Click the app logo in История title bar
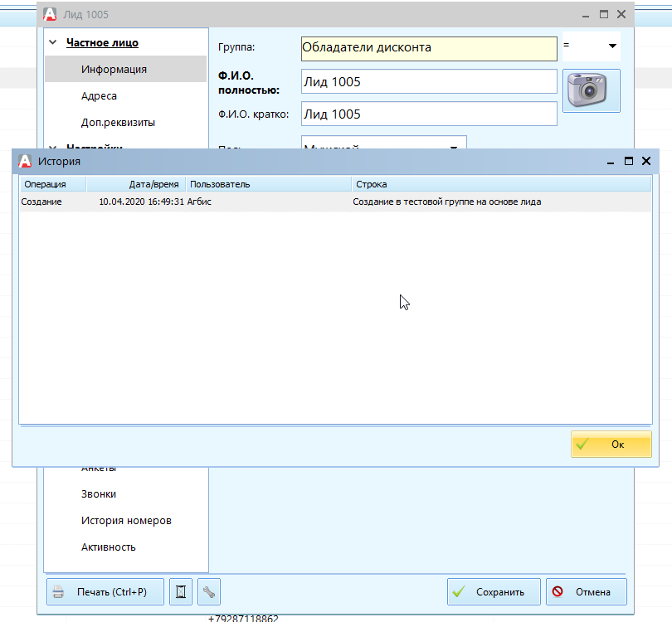Image resolution: width=672 pixels, height=622 pixels. point(25,161)
